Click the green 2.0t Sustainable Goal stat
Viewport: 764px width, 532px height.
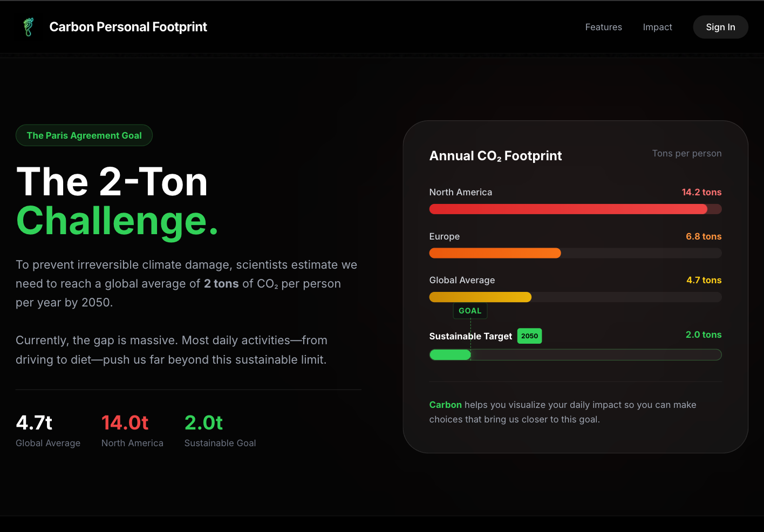(x=203, y=423)
